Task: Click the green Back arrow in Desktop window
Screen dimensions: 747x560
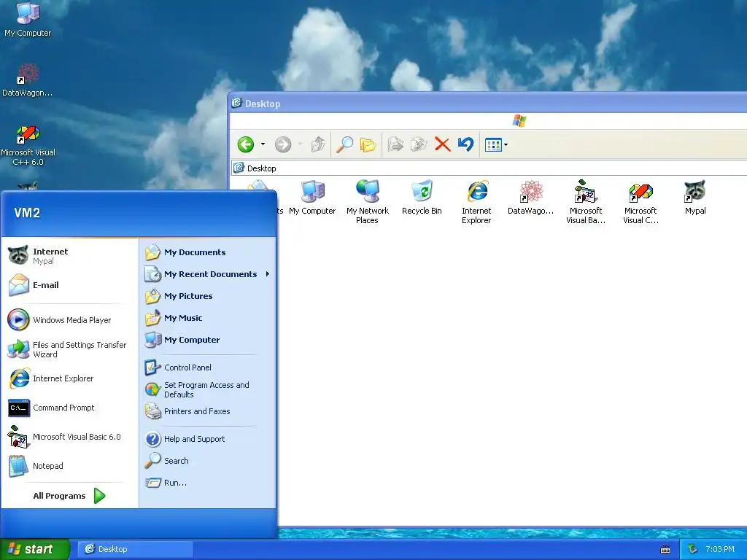Action: pyautogui.click(x=246, y=144)
